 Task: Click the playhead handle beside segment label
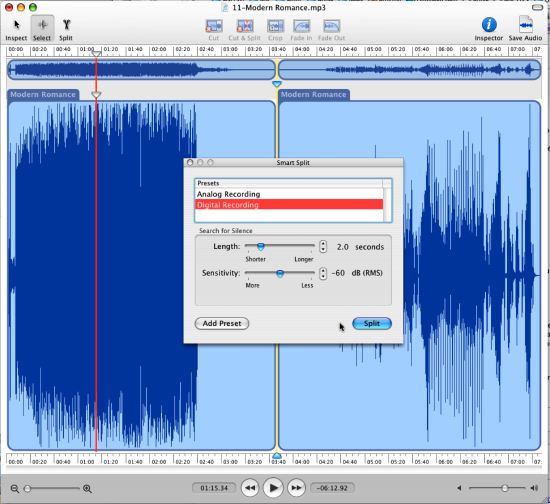click(96, 94)
